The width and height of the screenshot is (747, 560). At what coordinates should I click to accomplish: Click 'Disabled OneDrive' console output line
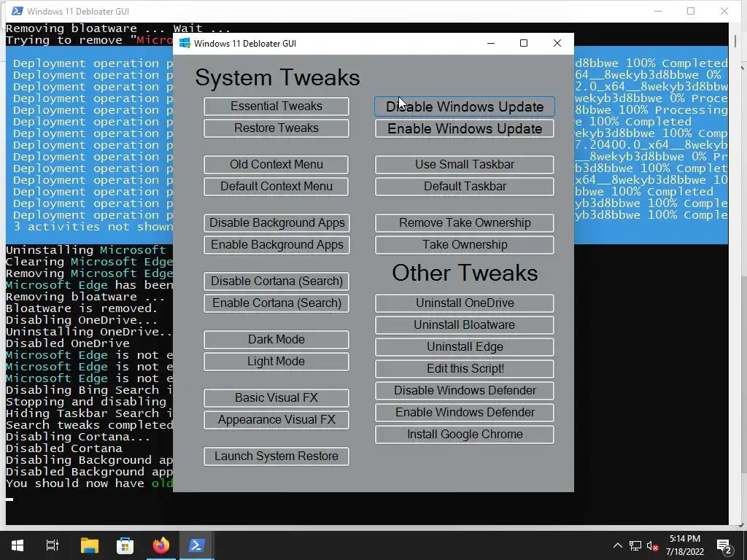(x=68, y=343)
